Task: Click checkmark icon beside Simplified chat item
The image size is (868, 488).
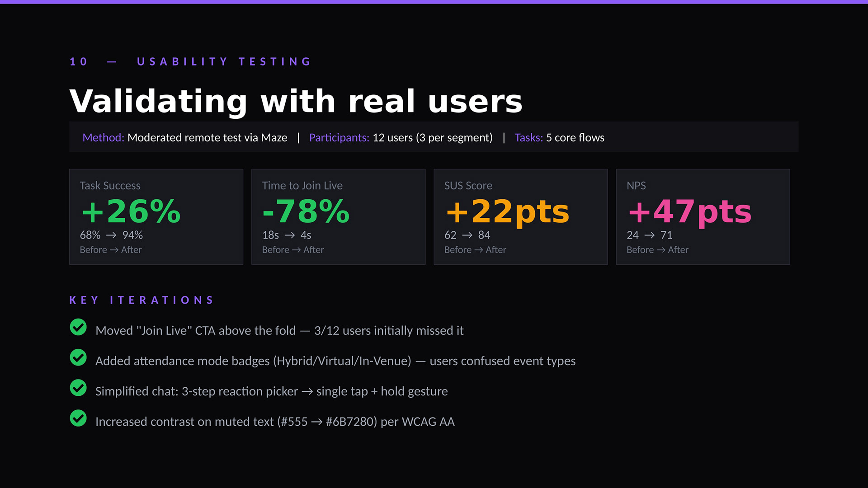Action: coord(78,388)
